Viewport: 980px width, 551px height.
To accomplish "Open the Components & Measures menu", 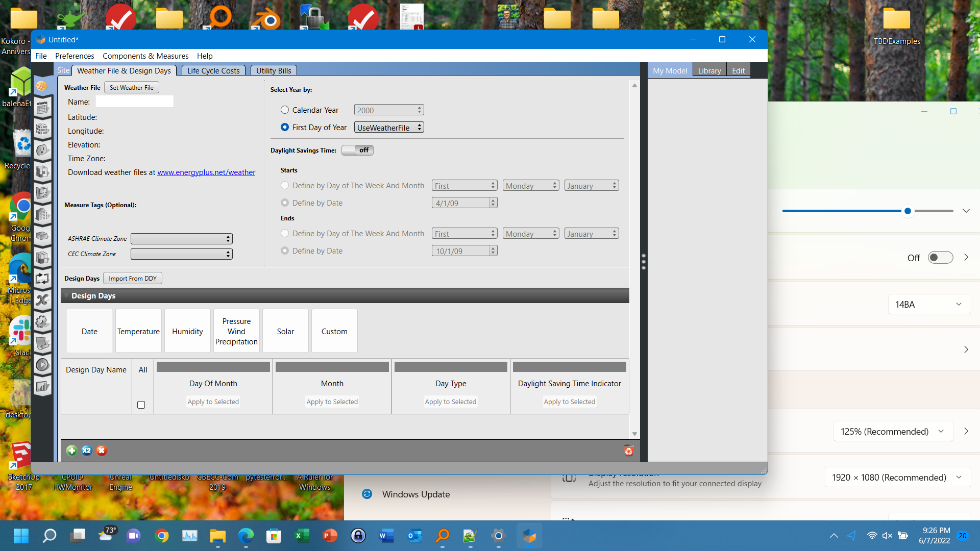I will tap(145, 56).
